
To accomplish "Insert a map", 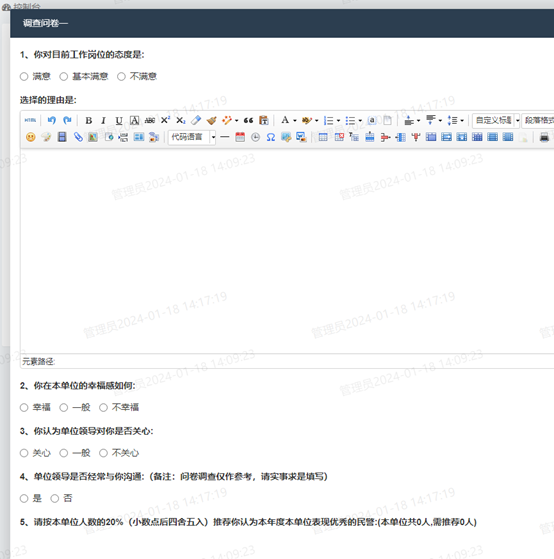I will (93, 137).
